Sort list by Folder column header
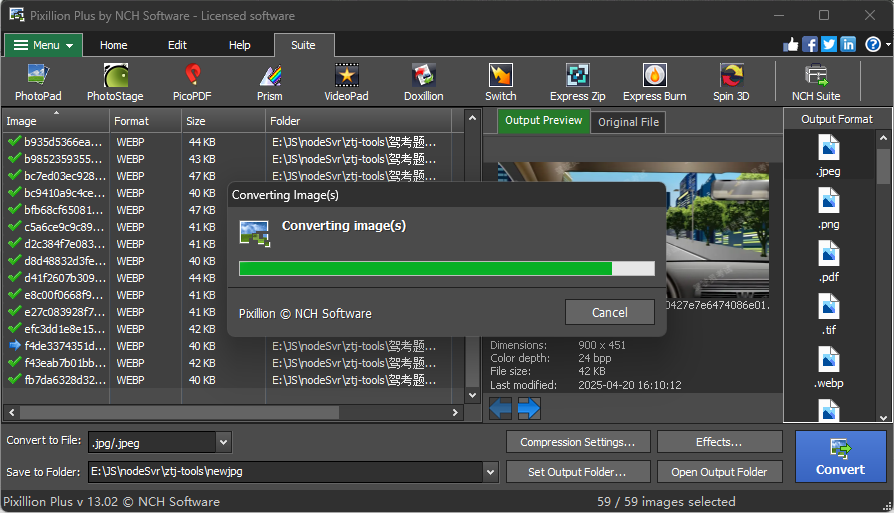Viewport: 894px width, 513px height. pos(359,121)
